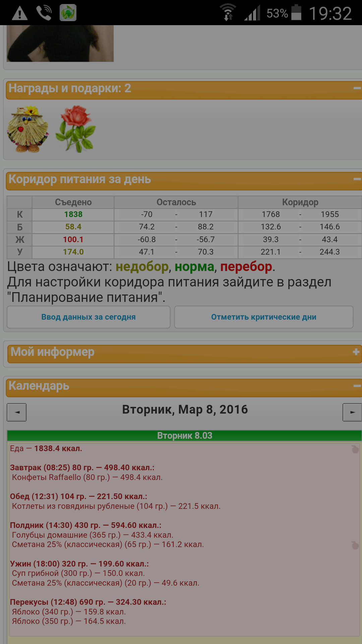Viewport: 362px width, 644px height.
Task: Tap the phone call icon in status bar
Action: point(44,13)
